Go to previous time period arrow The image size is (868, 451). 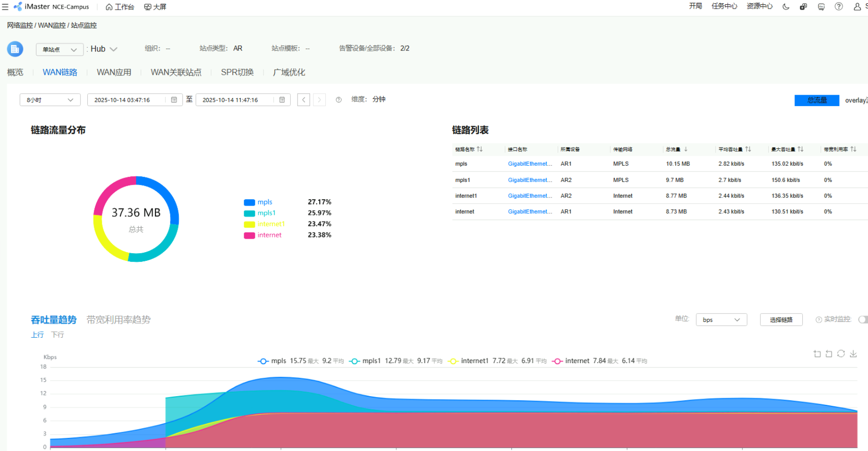tap(303, 100)
